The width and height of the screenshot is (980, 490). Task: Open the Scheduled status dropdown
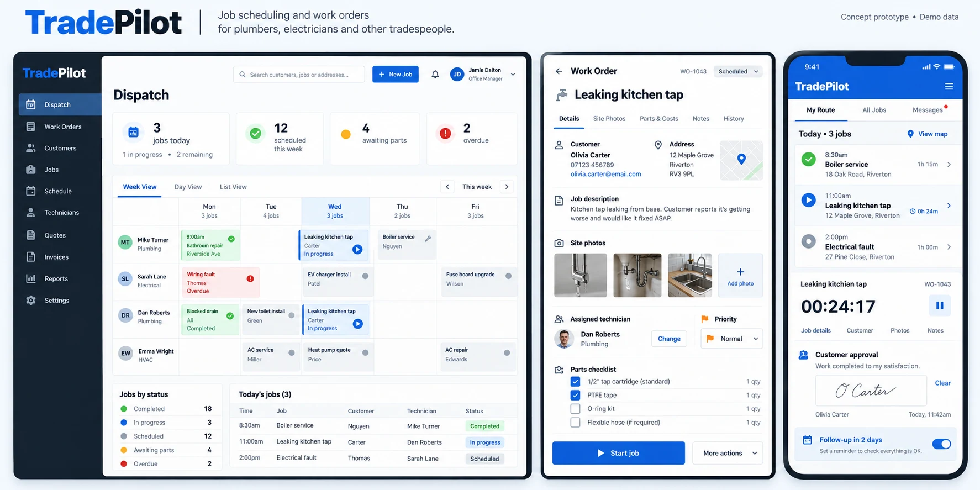coord(738,71)
